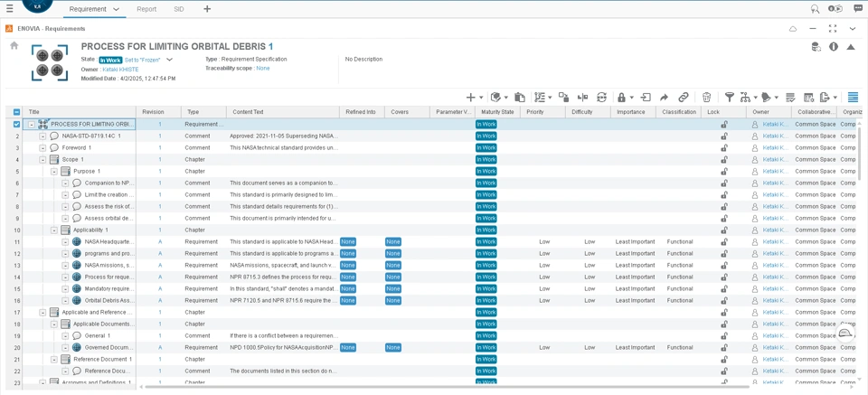Viewport: 868px width, 395px height.
Task: Click the split/compare toolbar icon
Action: point(582,98)
